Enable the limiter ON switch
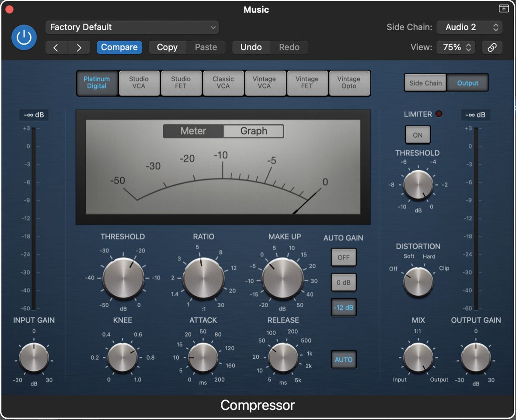This screenshot has height=420, width=516. pyautogui.click(x=417, y=135)
